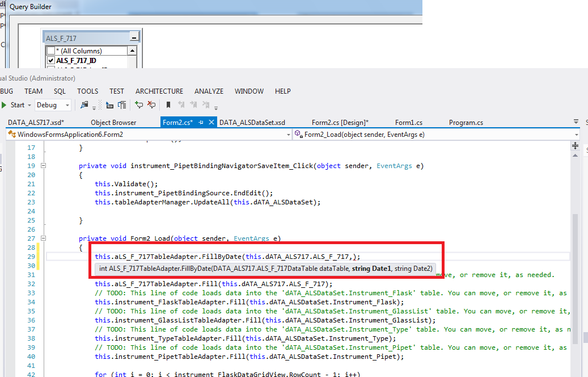
Task: Check the * (All Columns) checkbox
Action: click(x=51, y=51)
